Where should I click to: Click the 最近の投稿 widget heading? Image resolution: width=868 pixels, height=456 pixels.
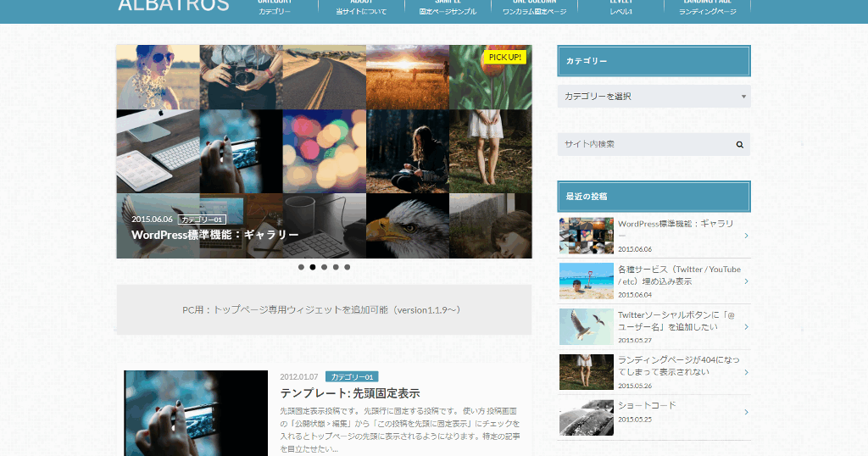(654, 197)
